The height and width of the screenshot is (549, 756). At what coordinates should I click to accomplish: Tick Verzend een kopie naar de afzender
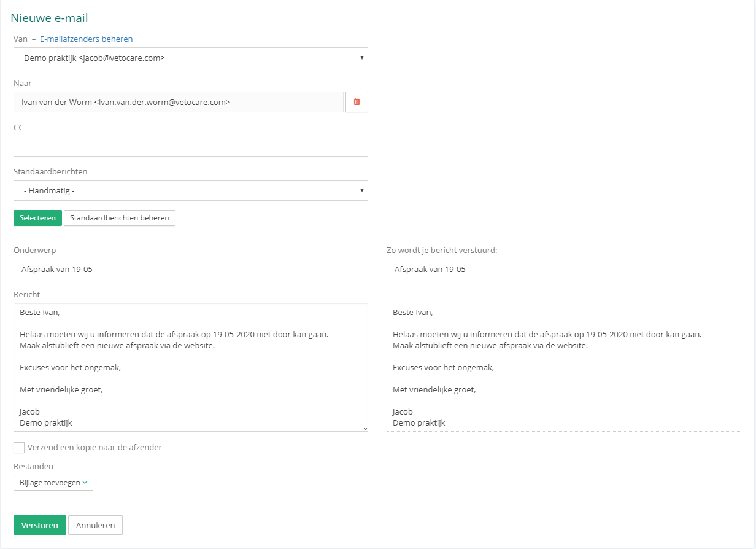pos(19,448)
